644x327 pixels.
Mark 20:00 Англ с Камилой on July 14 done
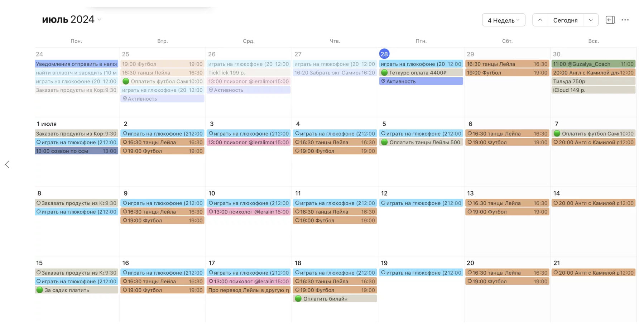coord(556,203)
